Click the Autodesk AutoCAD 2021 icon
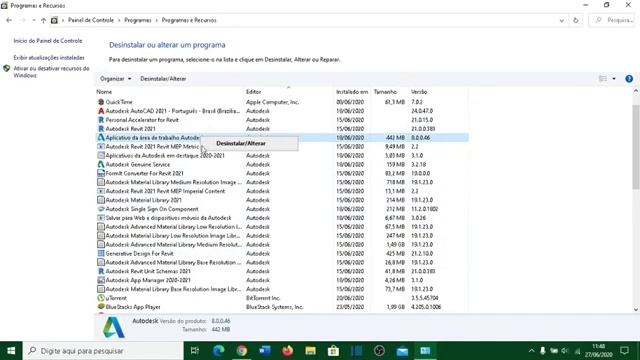Viewport: 640px width, 360px height. [x=101, y=111]
